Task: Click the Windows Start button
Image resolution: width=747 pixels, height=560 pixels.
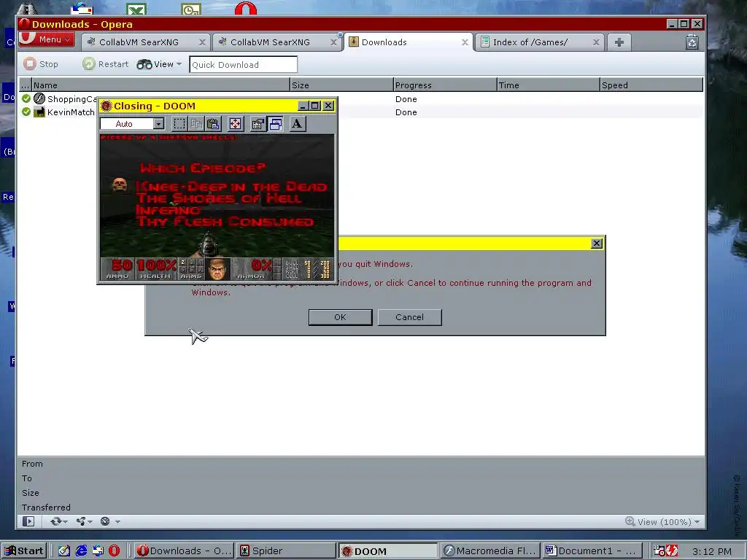Action: click(x=24, y=551)
